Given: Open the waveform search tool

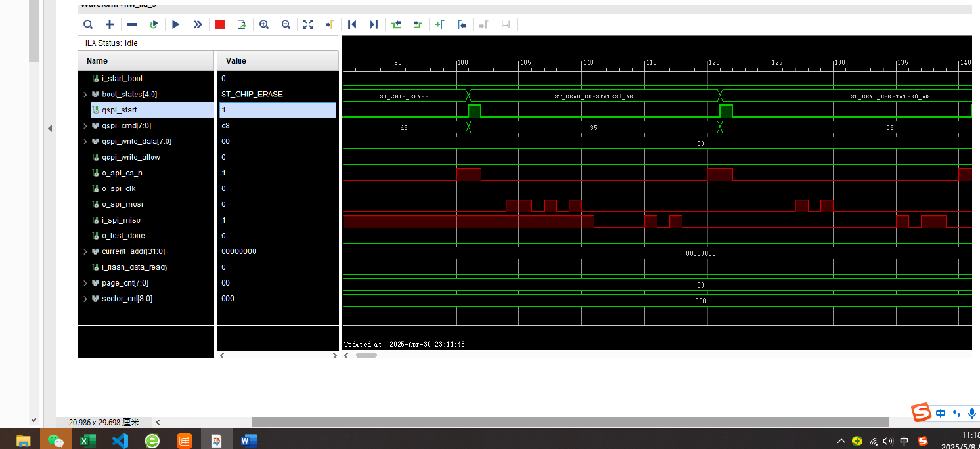Looking at the screenshot, I should point(87,24).
